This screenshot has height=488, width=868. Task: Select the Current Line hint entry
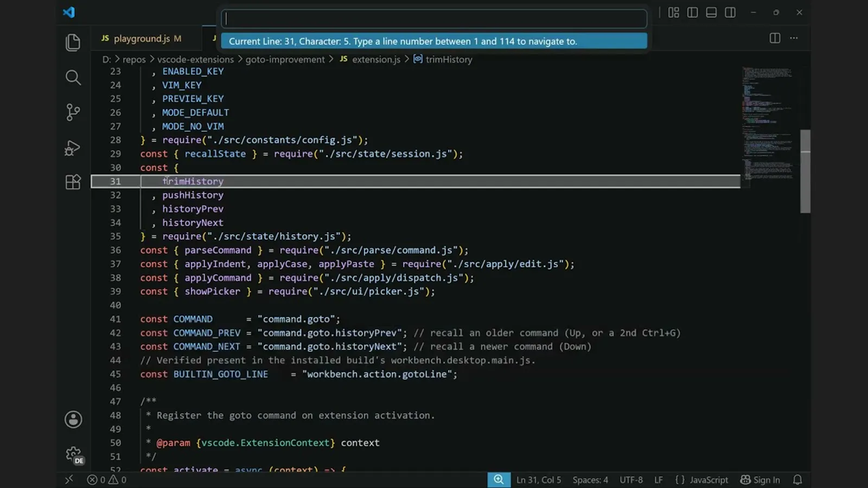[434, 41]
